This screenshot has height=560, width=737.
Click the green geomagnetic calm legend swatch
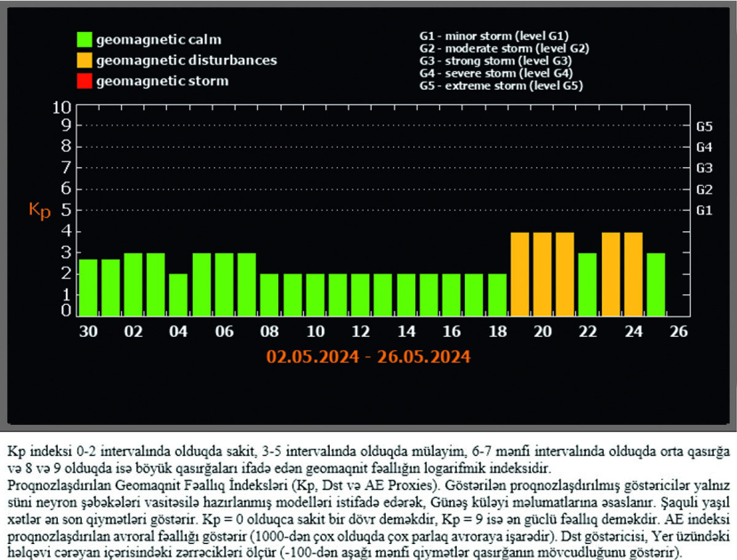tap(84, 39)
